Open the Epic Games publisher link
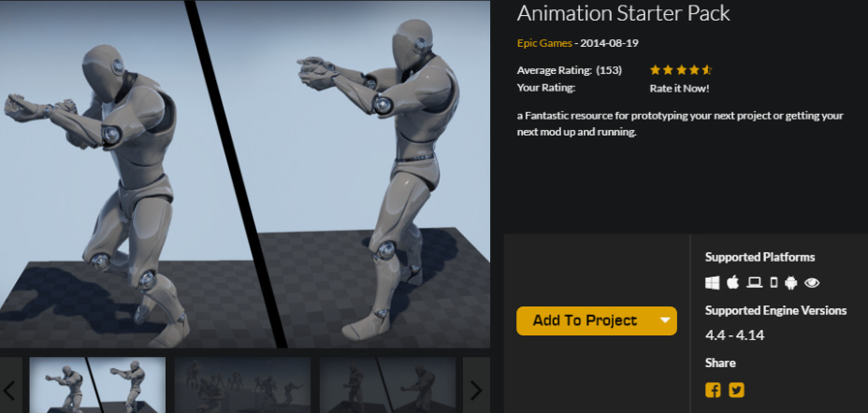868x413 pixels. pos(544,43)
